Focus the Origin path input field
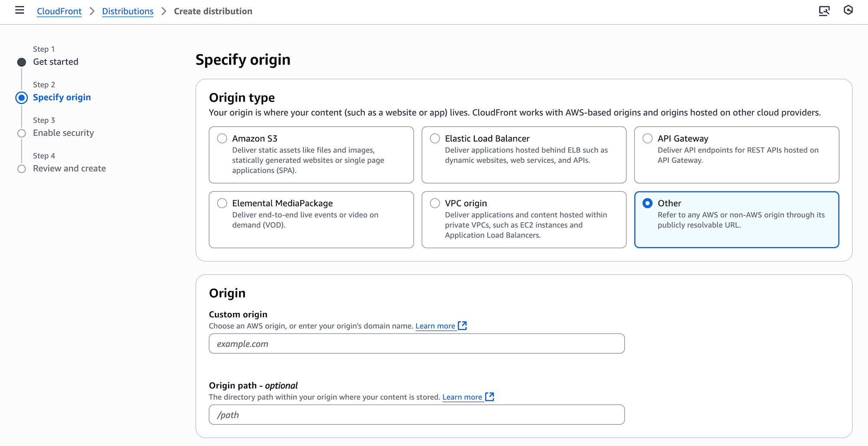 click(x=417, y=415)
